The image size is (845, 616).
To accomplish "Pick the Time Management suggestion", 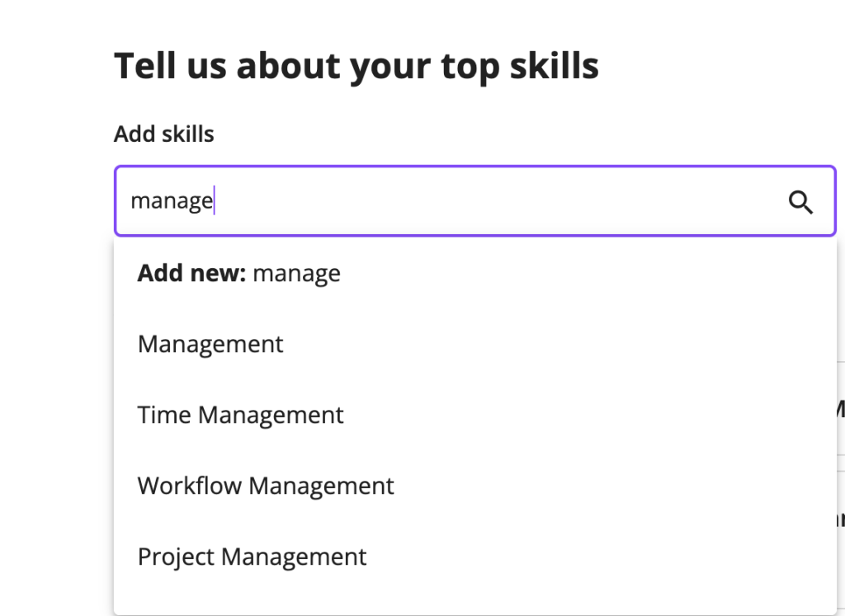I will pyautogui.click(x=474, y=415).
